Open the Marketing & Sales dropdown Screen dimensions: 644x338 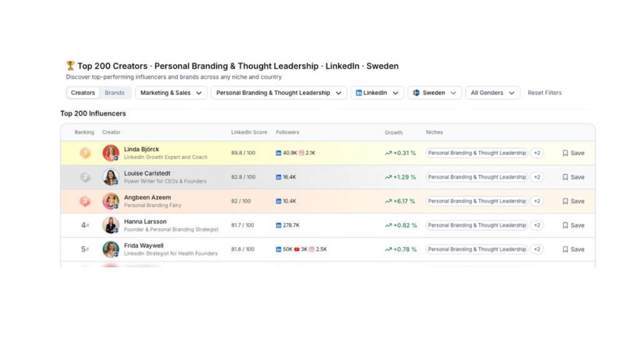(171, 92)
